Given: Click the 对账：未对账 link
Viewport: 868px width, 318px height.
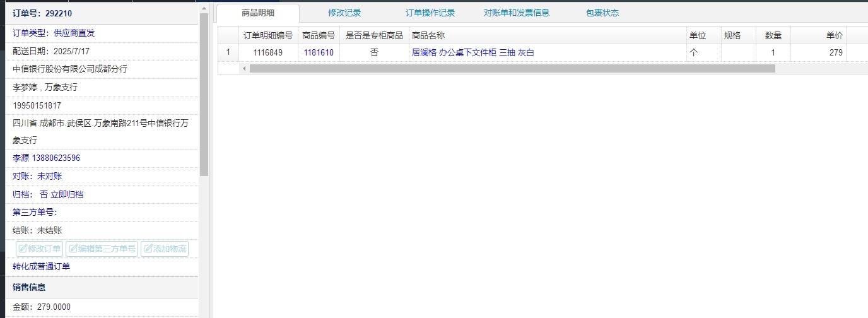Looking at the screenshot, I should click(x=37, y=176).
